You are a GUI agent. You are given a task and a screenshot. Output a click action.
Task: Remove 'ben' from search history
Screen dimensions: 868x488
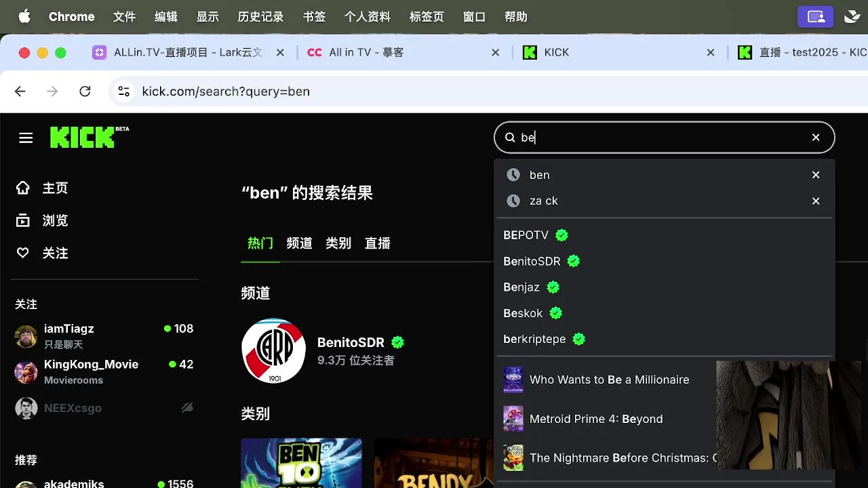pos(816,175)
